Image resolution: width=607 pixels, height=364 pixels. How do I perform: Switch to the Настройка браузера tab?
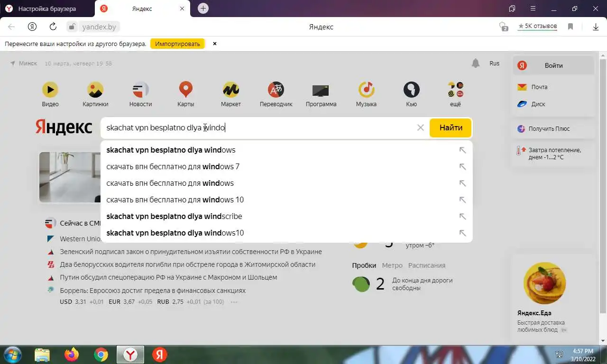[x=47, y=9]
